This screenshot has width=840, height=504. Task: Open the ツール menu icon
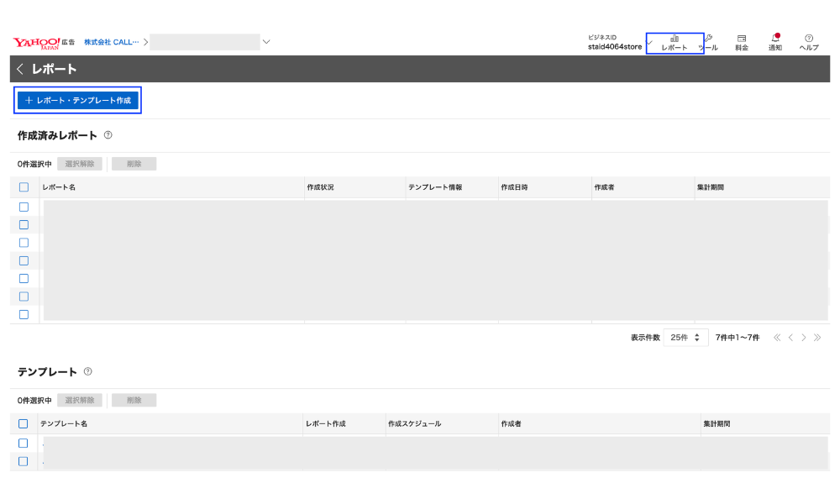(x=708, y=41)
